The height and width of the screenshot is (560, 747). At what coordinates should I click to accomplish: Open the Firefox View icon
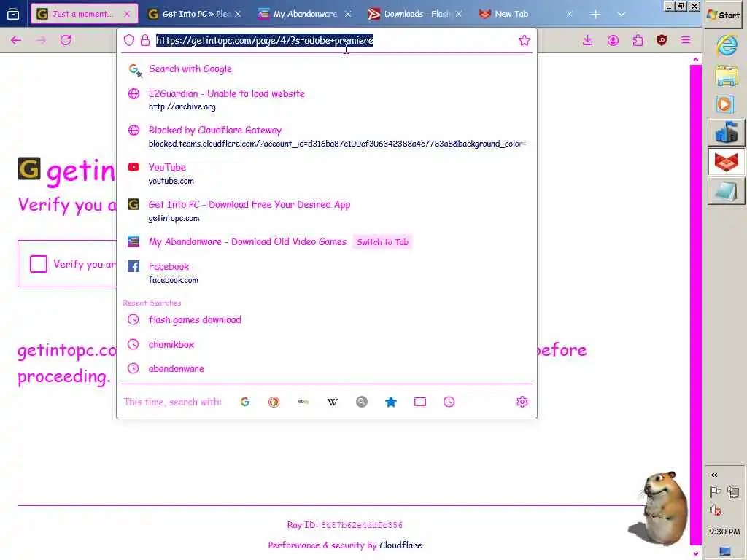tap(13, 14)
